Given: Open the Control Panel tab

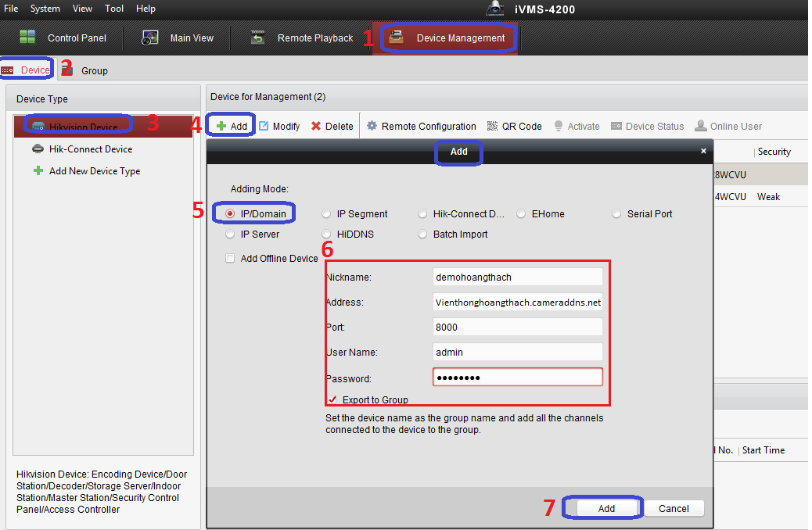Looking at the screenshot, I should pos(63,38).
